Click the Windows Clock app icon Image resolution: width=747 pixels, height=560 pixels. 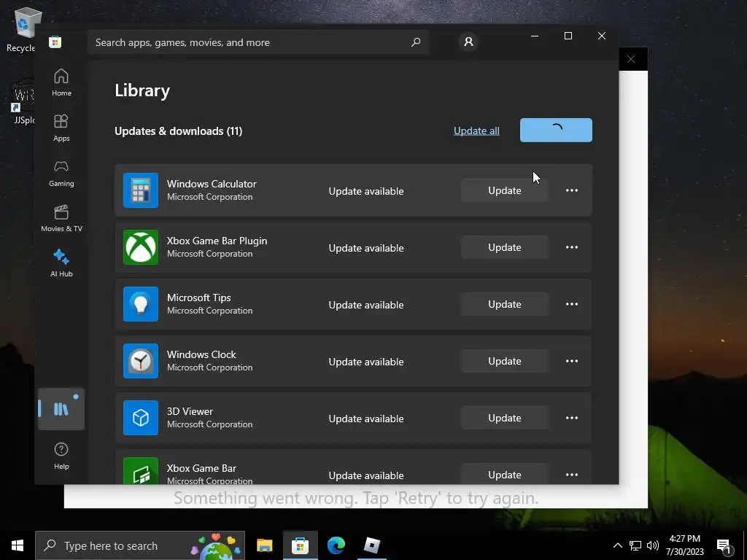click(x=141, y=361)
